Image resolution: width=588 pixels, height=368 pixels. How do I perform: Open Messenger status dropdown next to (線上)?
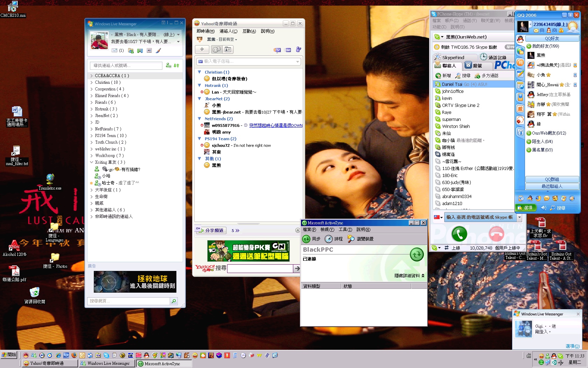click(x=178, y=35)
